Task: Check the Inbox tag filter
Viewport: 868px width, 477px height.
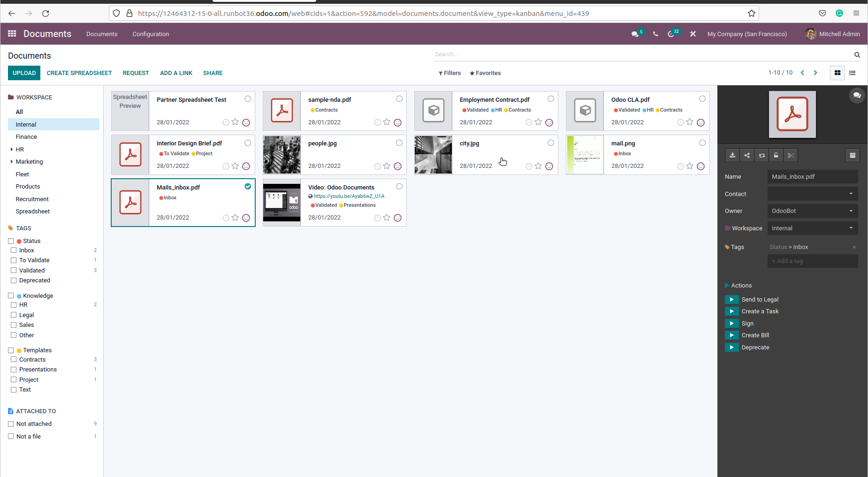Action: [14, 250]
